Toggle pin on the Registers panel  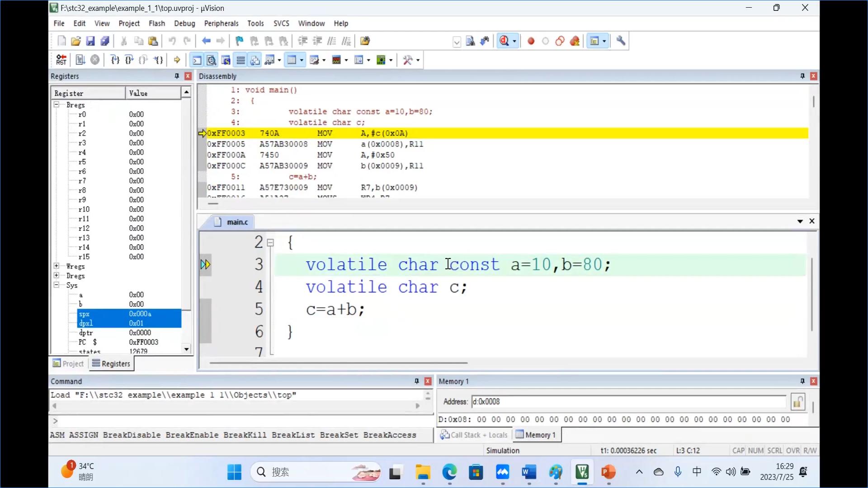tap(177, 76)
